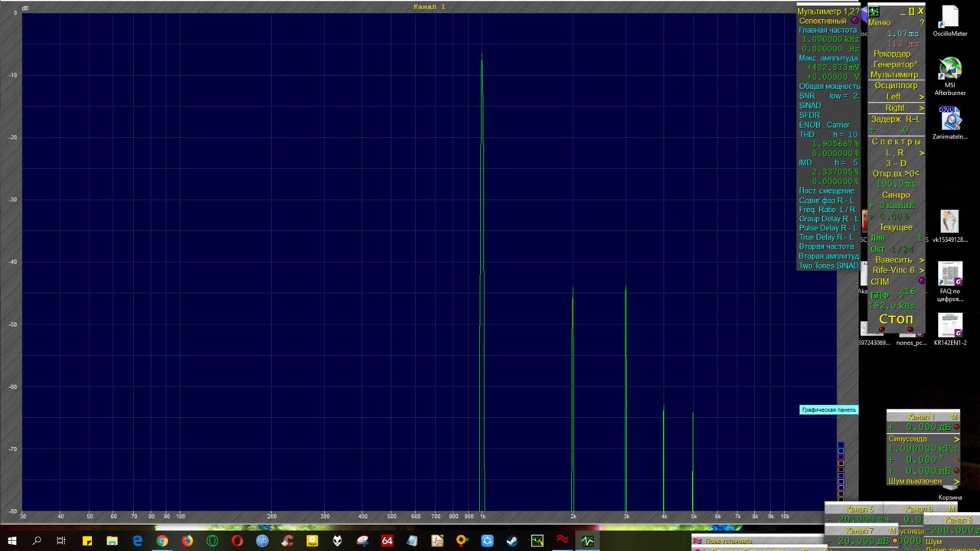Toggle the СПМ purple indicator
The width and height of the screenshot is (980, 551).
coord(922,281)
